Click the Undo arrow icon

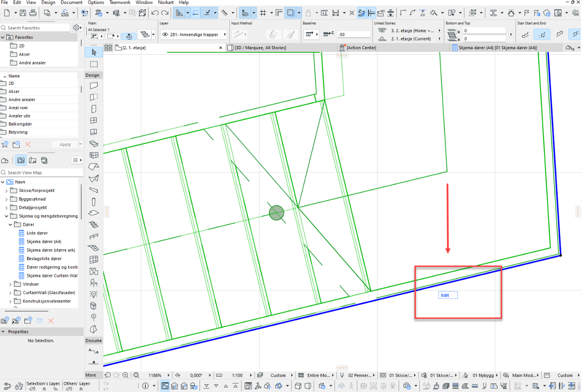tap(155, 13)
